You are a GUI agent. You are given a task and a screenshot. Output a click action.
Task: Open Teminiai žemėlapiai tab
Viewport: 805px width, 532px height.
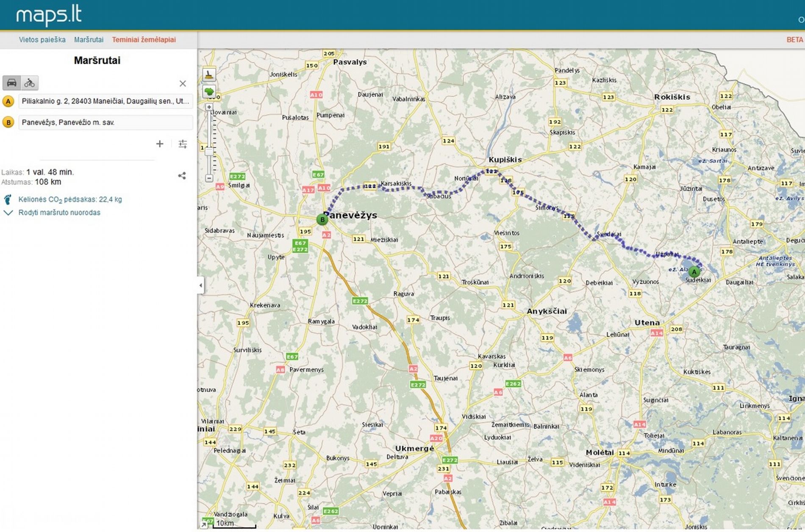click(x=144, y=40)
